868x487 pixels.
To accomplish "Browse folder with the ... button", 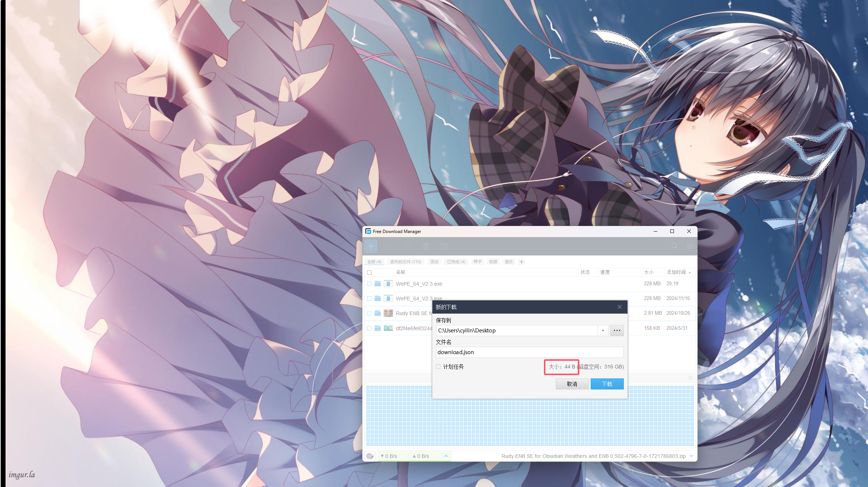I will point(617,331).
